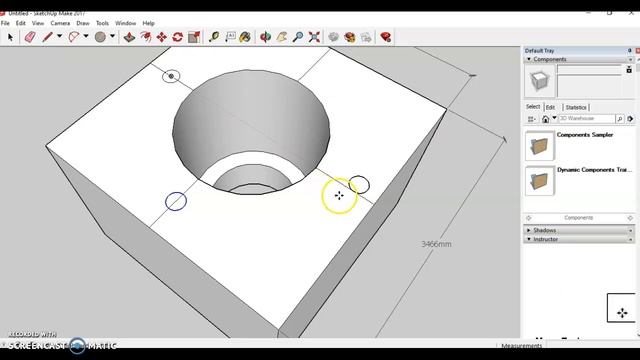Open the View menu
The width and height of the screenshot is (640, 360).
point(38,23)
